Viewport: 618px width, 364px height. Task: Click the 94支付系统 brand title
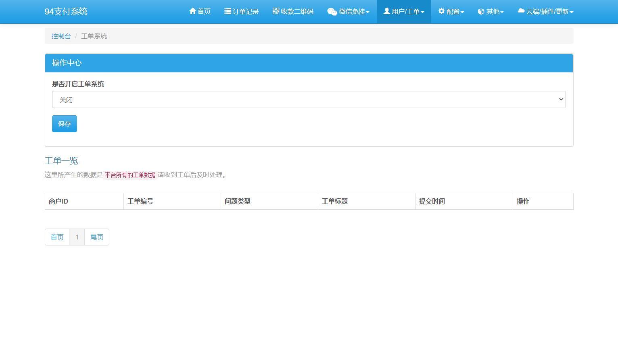(67, 11)
